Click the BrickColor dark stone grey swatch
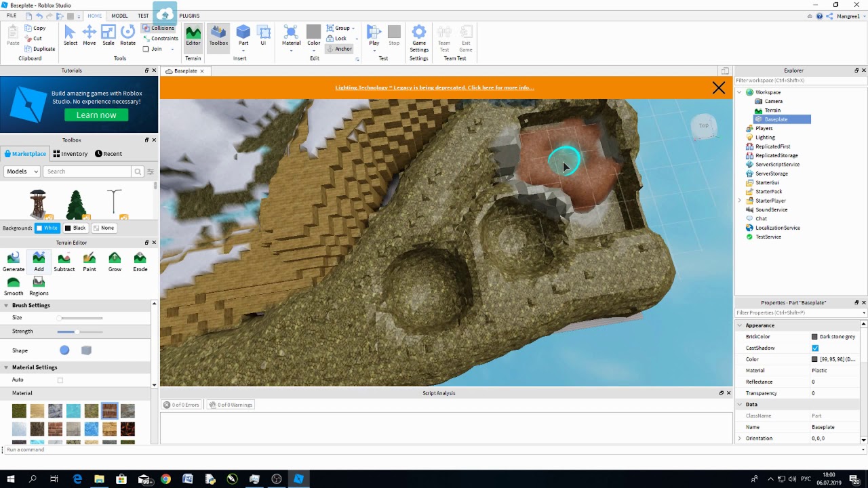This screenshot has height=488, width=868. pyautogui.click(x=814, y=337)
